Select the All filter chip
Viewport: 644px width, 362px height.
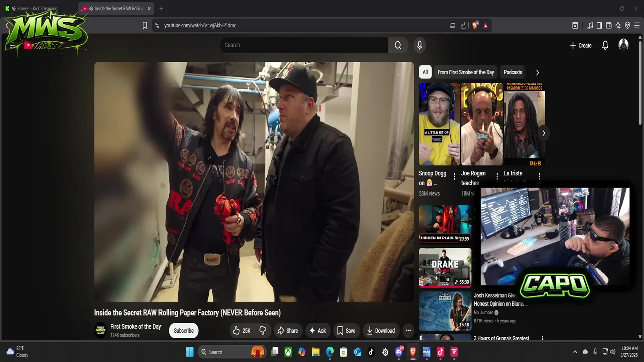(x=425, y=72)
